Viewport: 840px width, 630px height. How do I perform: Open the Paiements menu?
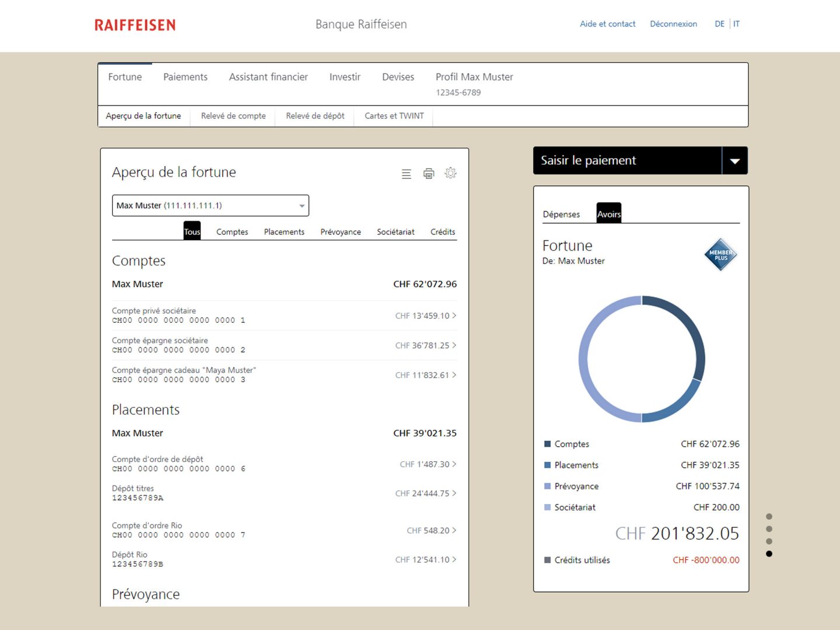(x=185, y=77)
